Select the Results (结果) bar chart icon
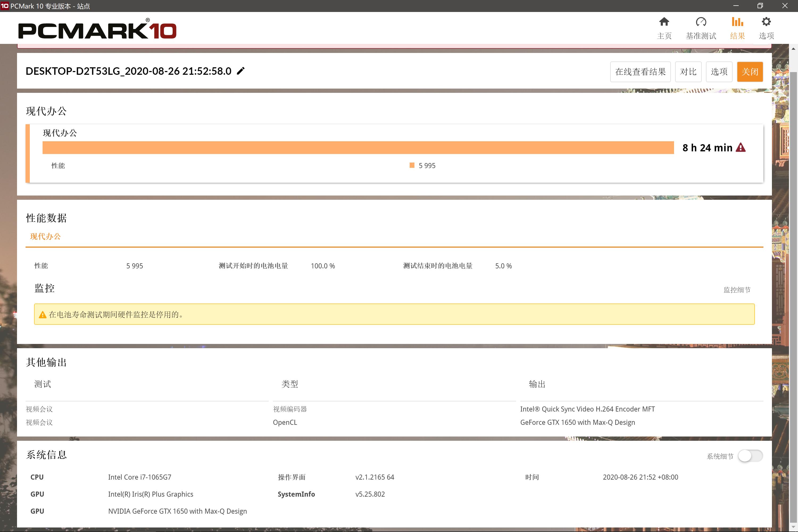The height and width of the screenshot is (532, 798). coord(737,22)
